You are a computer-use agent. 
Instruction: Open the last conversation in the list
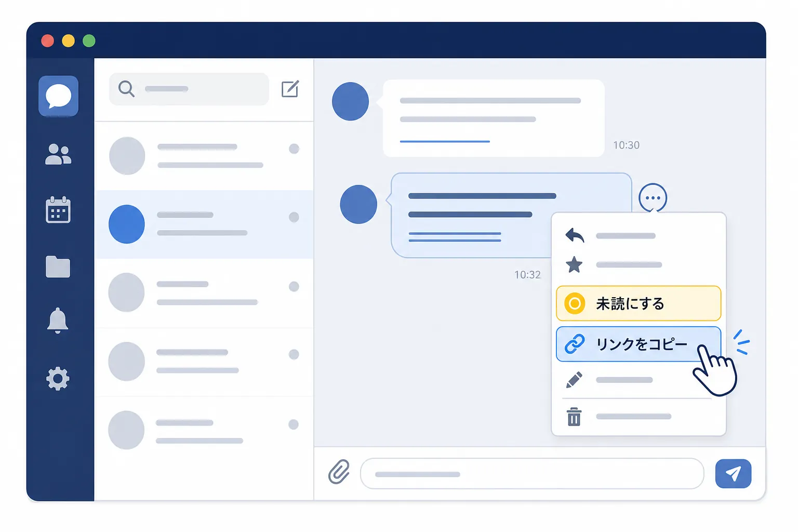(204, 431)
